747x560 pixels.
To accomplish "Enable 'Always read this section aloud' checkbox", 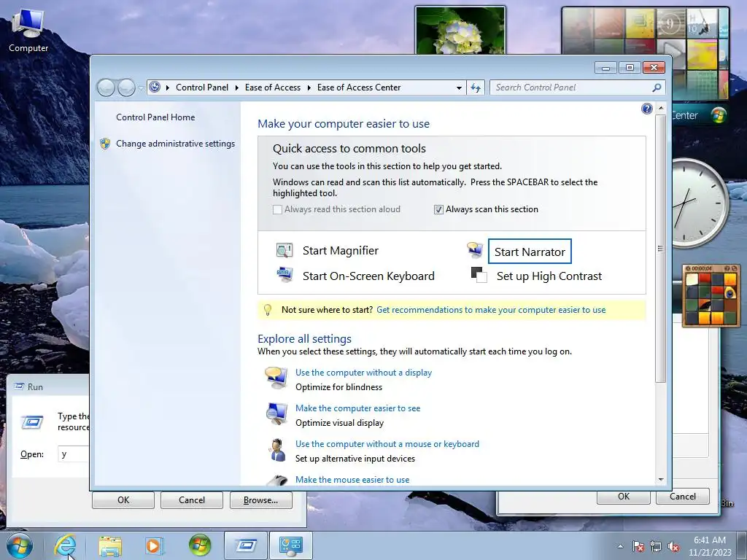I will (x=277, y=209).
